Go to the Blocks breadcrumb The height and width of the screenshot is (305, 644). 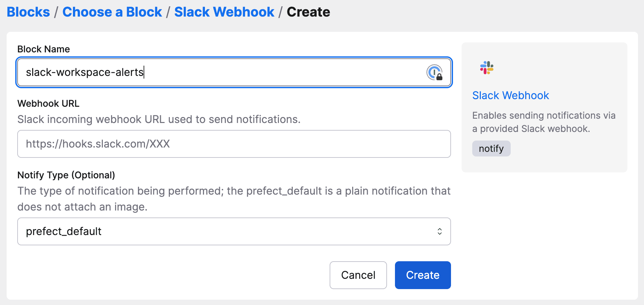pos(28,12)
